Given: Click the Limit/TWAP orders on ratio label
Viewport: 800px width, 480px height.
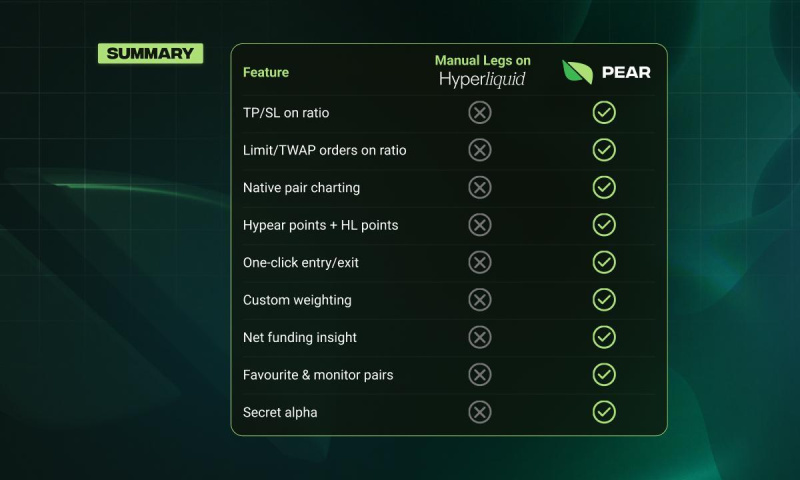Looking at the screenshot, I should tap(324, 150).
